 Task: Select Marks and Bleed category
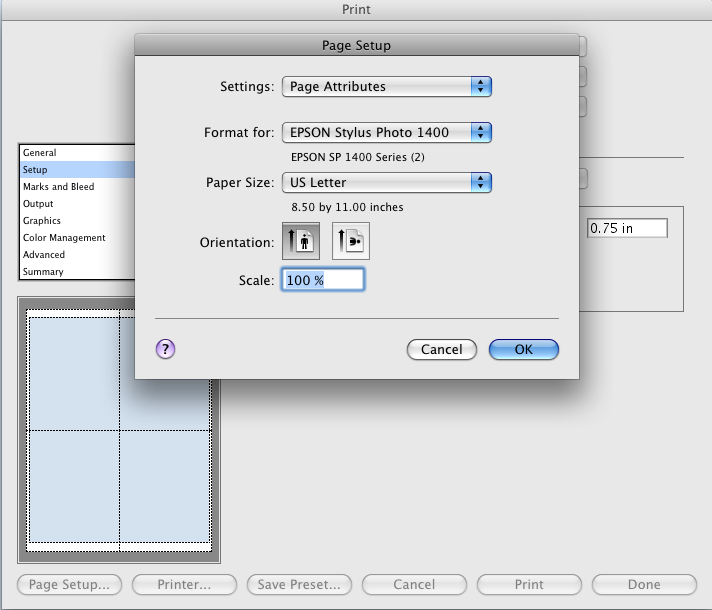click(x=77, y=187)
